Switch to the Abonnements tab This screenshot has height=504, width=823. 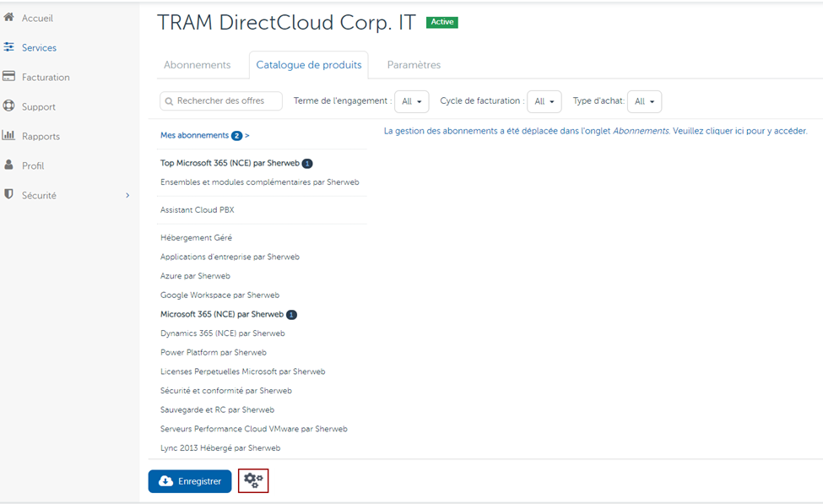[x=198, y=64]
